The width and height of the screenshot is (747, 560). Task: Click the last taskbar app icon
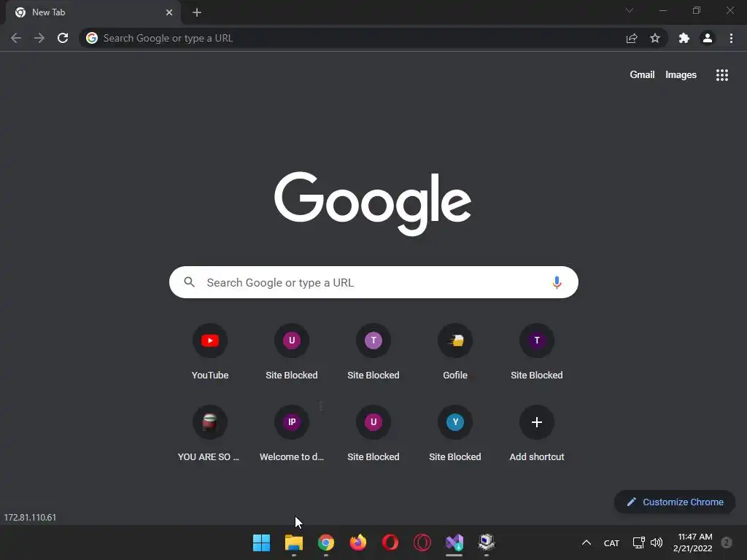(x=487, y=542)
